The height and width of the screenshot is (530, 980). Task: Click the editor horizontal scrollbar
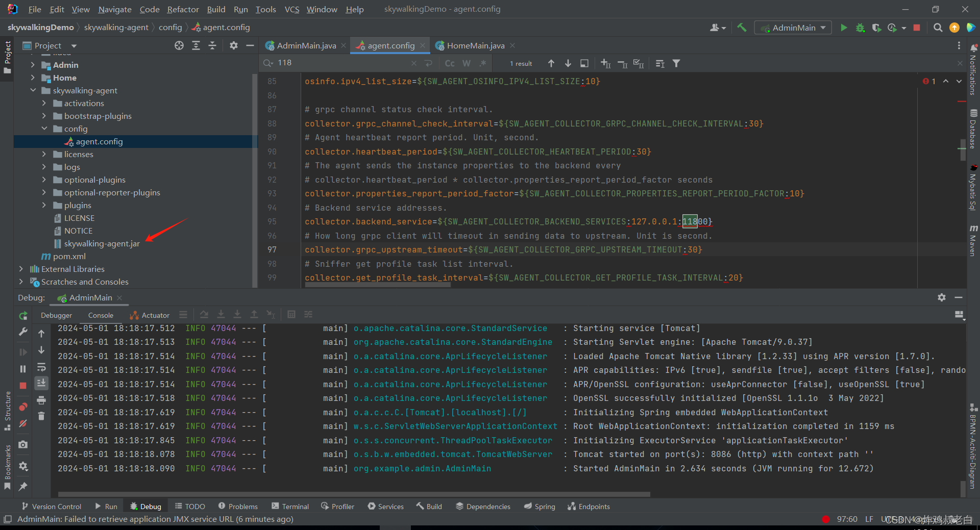[x=378, y=285]
